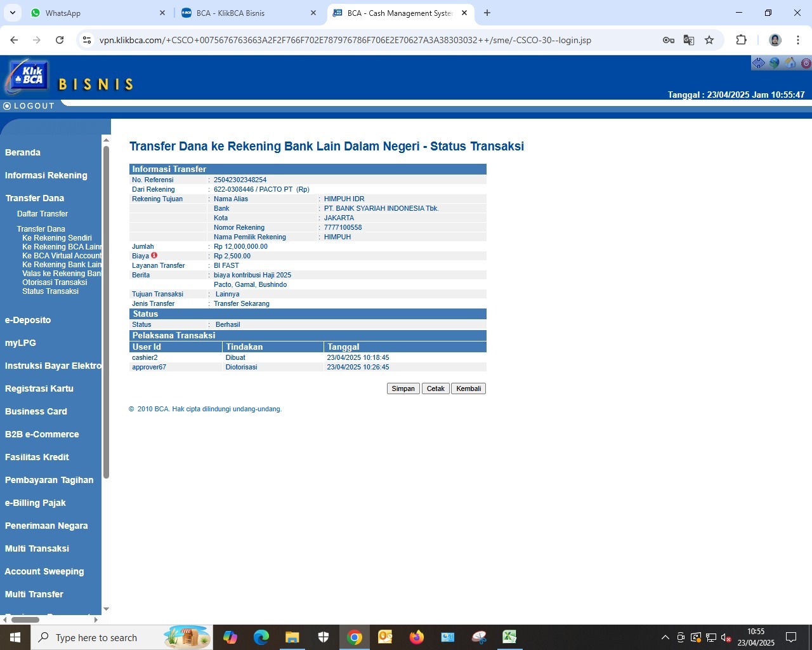Open a new browser tab
The height and width of the screenshot is (650, 812).
[x=487, y=13]
